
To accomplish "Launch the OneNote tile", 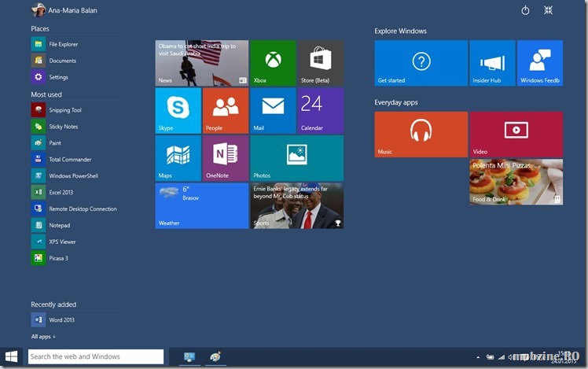I will [x=226, y=158].
